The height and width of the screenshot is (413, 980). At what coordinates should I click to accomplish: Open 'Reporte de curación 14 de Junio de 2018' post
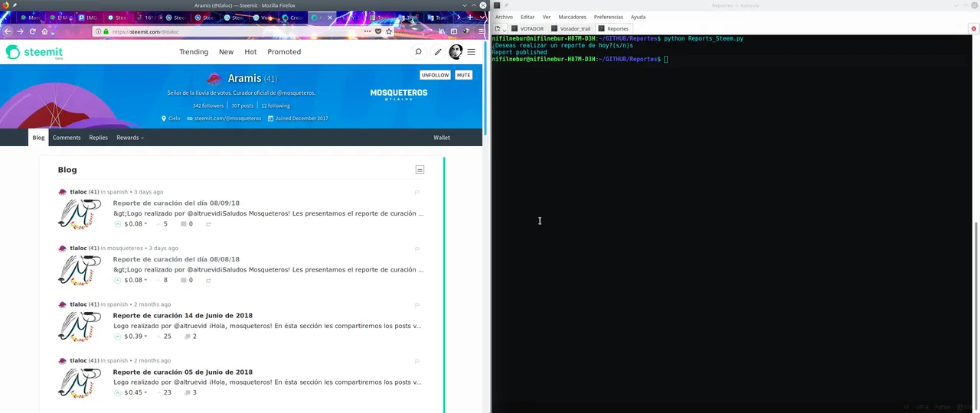[182, 316]
